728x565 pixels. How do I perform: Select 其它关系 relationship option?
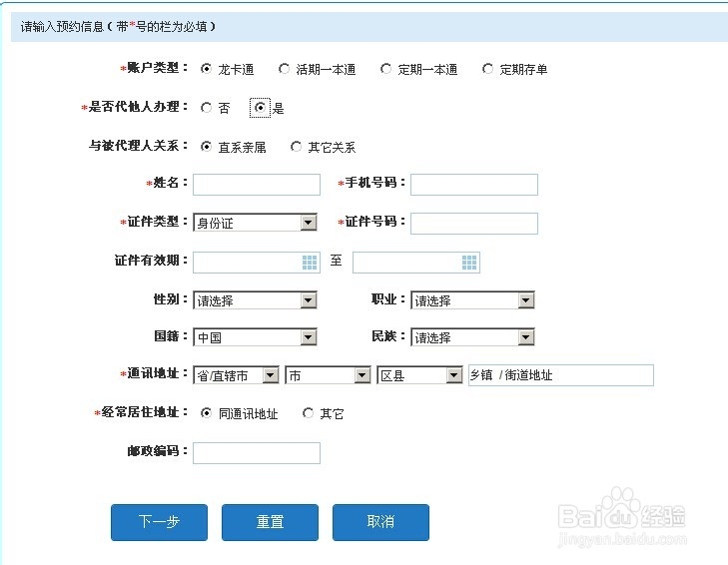296,147
